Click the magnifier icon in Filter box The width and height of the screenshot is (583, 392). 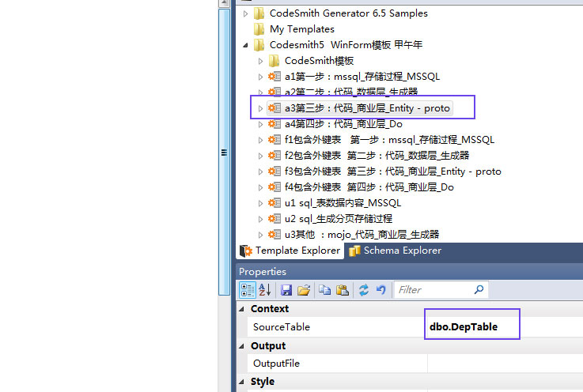[479, 289]
